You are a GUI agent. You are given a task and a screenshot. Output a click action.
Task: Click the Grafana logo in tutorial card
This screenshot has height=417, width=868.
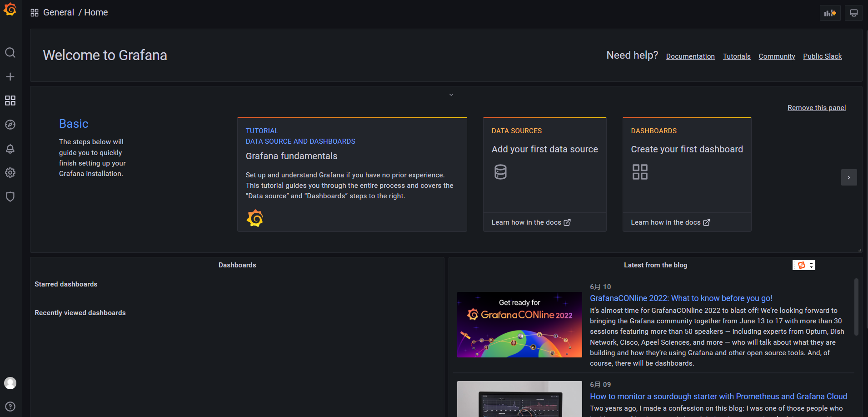(x=255, y=218)
